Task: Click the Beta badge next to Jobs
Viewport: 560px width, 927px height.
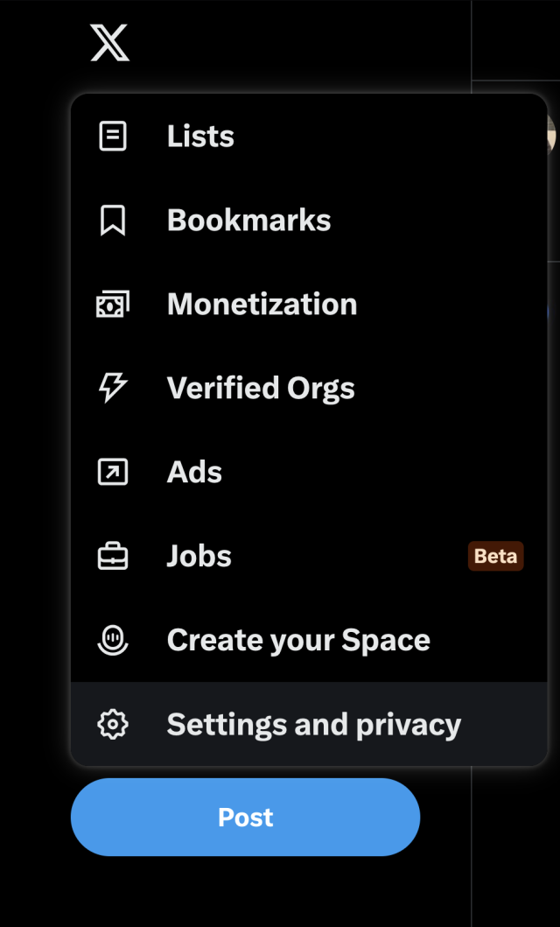Action: 495,556
